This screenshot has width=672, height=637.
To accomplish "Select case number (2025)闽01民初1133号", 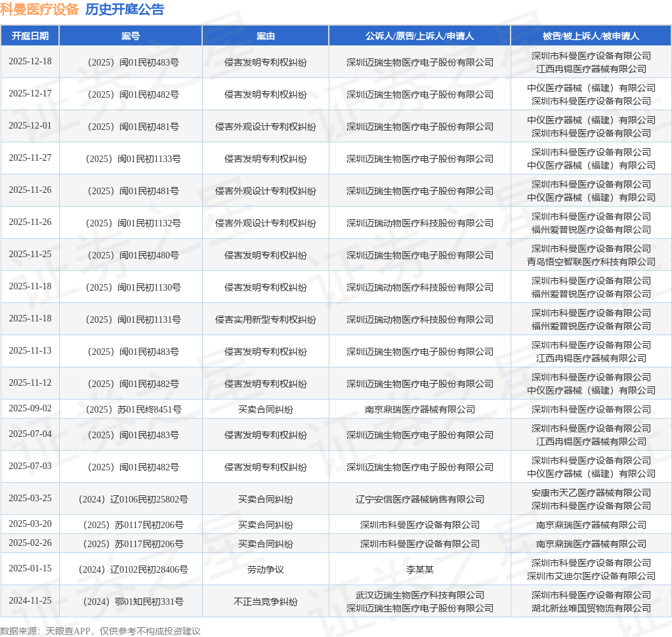I will [133, 159].
